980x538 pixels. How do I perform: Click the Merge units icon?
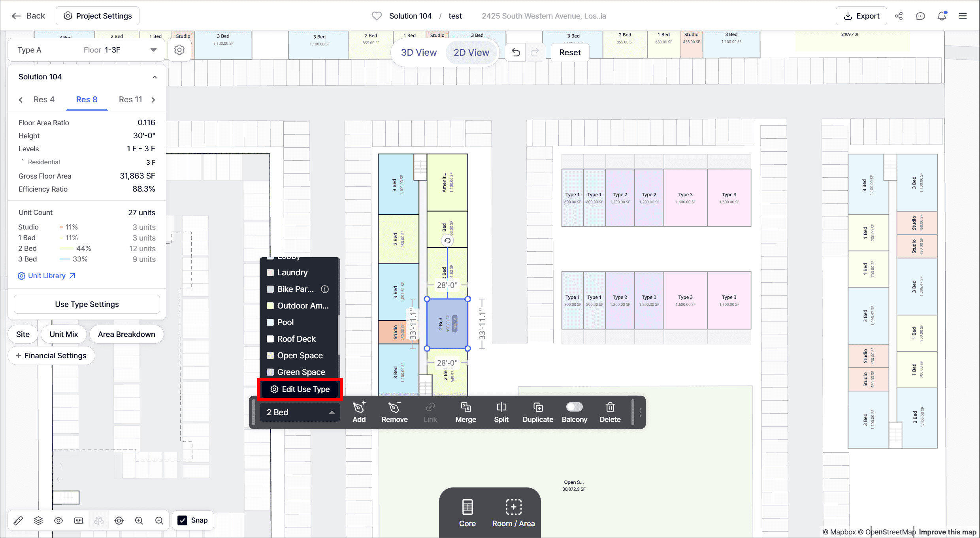click(x=465, y=407)
